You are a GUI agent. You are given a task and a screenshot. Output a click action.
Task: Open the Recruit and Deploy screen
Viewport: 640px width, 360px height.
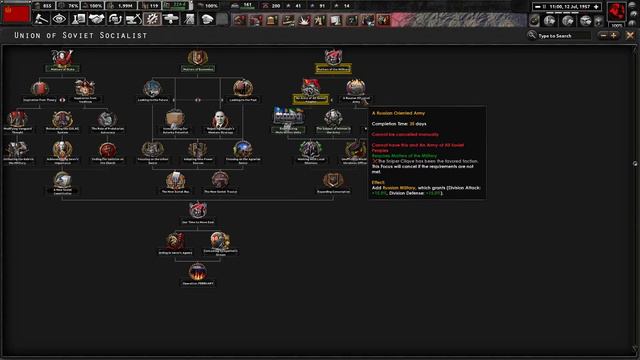pos(171,19)
